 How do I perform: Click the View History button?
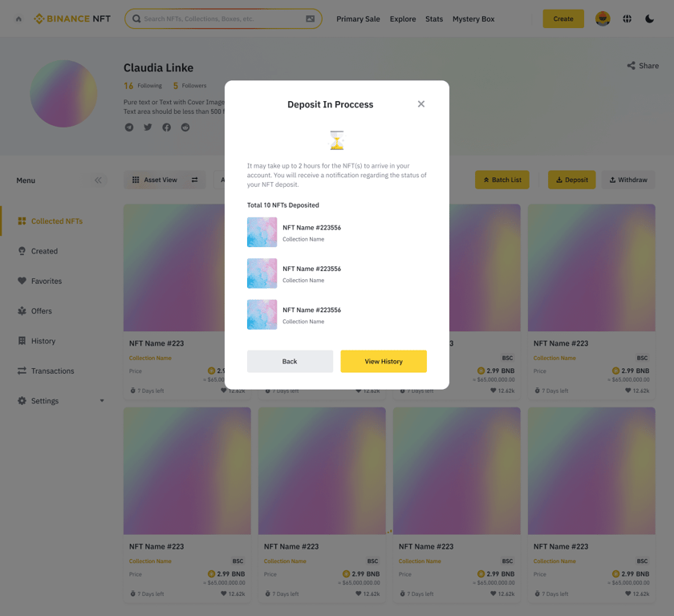pyautogui.click(x=384, y=361)
